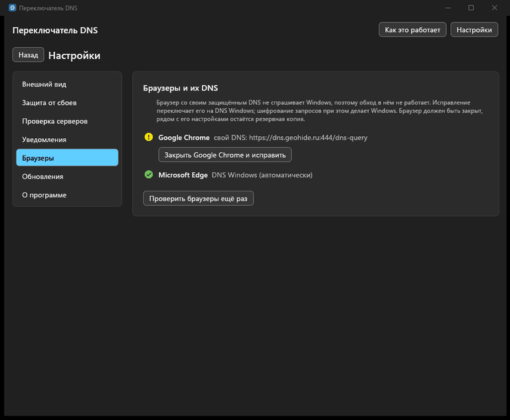
Task: Click Проверить браузеры ещё раз
Action: 199,199
